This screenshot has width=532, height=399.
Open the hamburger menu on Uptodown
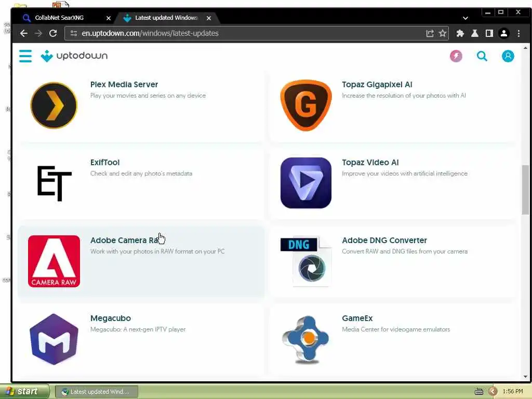click(x=25, y=56)
